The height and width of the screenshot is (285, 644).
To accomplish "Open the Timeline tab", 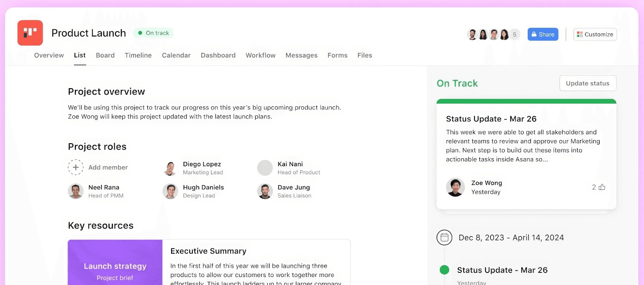I will click(138, 55).
